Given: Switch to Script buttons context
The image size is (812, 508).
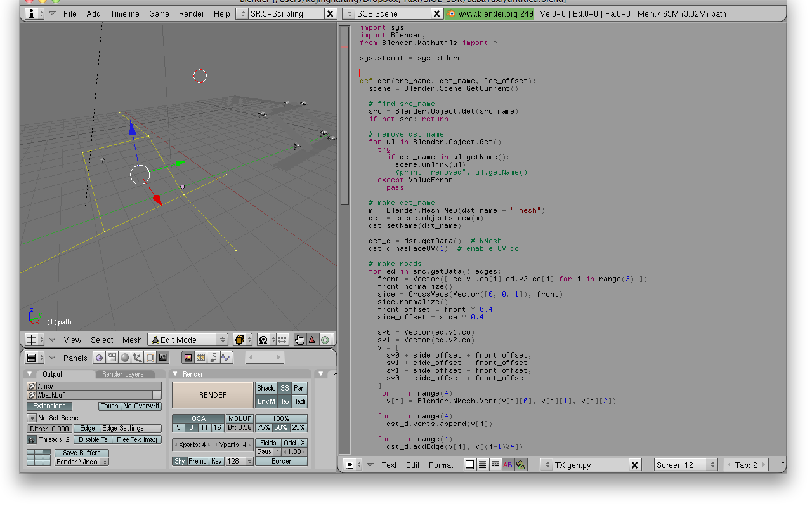Looking at the screenshot, I should pos(112,358).
